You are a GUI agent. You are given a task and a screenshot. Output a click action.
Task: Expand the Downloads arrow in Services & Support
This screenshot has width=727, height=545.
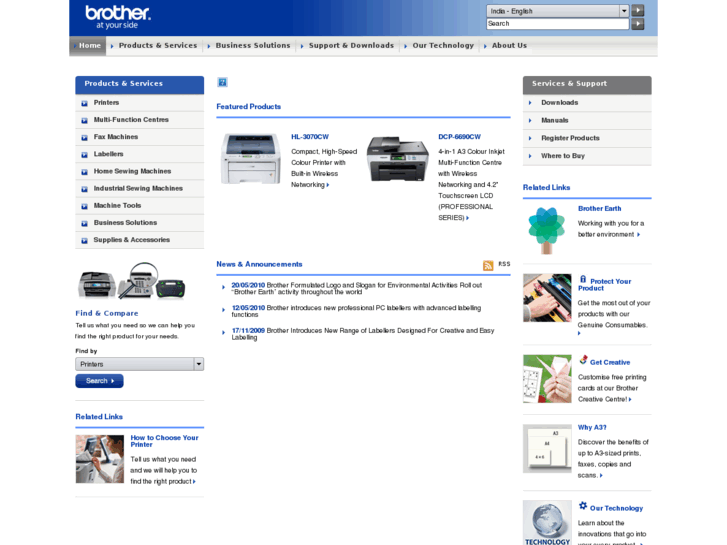click(x=530, y=103)
